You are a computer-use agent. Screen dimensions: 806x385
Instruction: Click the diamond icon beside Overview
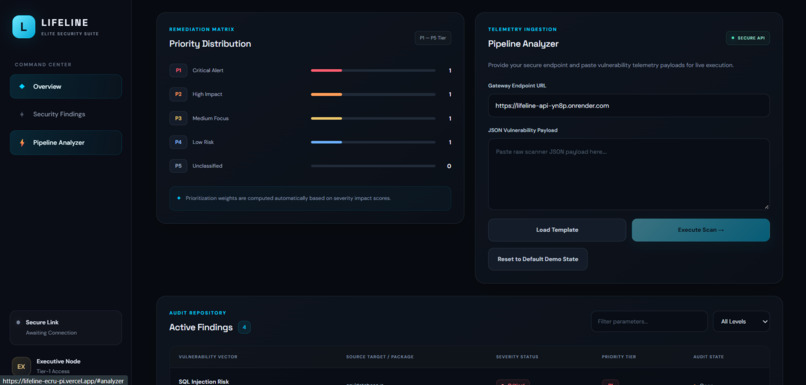coord(22,86)
